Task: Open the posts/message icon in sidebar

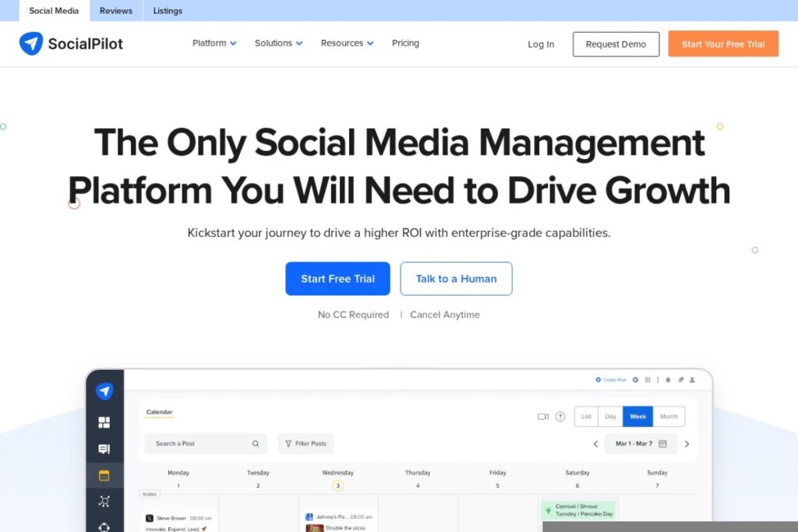Action: click(x=104, y=449)
